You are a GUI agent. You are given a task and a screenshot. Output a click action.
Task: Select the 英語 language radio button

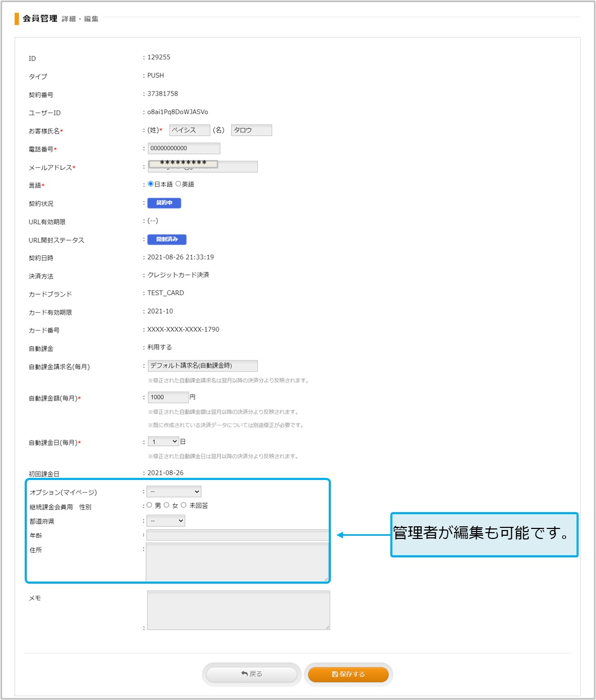178,184
